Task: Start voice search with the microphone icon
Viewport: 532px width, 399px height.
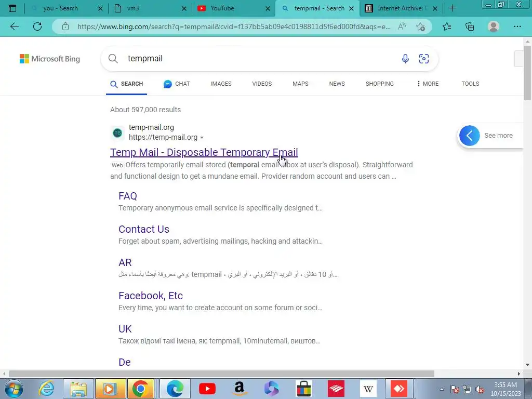Action: (x=405, y=59)
